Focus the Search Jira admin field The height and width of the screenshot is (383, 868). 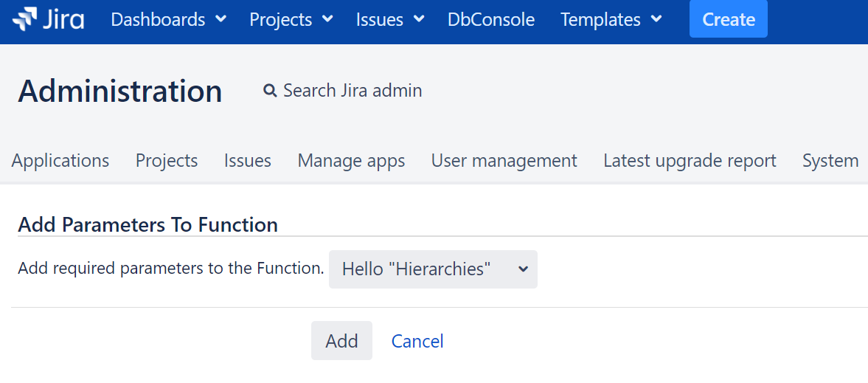pos(353,91)
